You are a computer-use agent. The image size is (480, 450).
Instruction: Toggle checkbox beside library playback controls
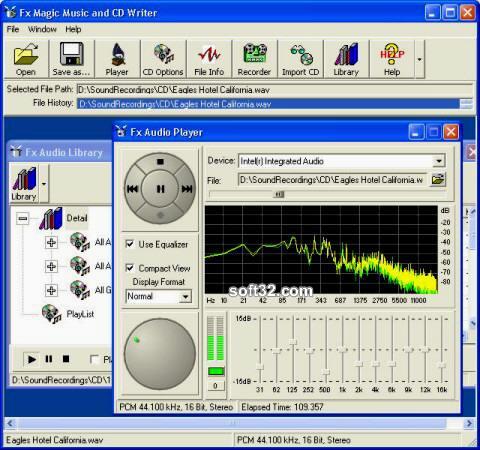point(94,359)
